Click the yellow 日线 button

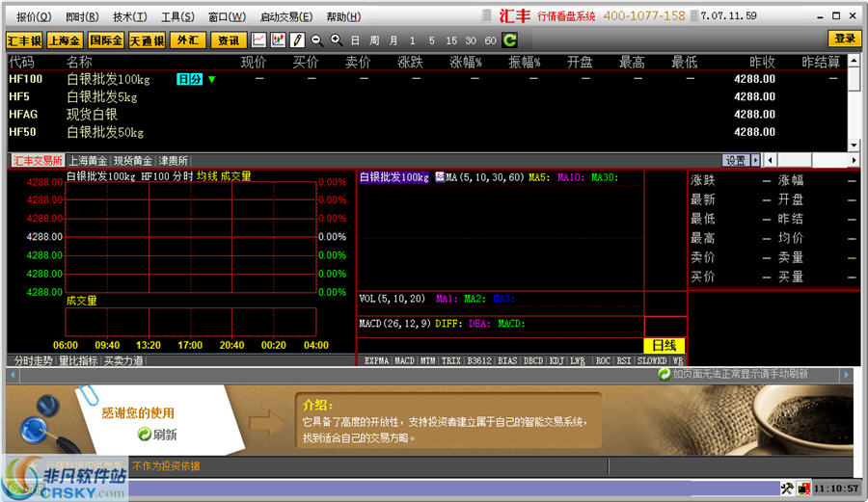665,346
